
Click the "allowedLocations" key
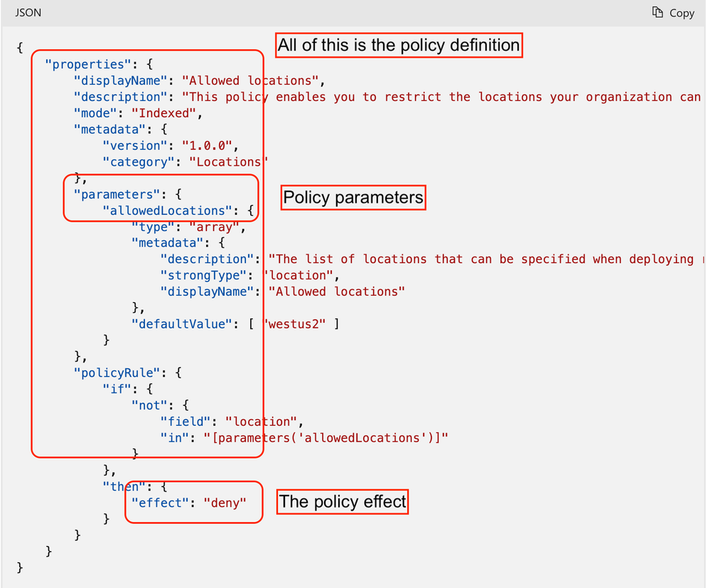(x=168, y=211)
